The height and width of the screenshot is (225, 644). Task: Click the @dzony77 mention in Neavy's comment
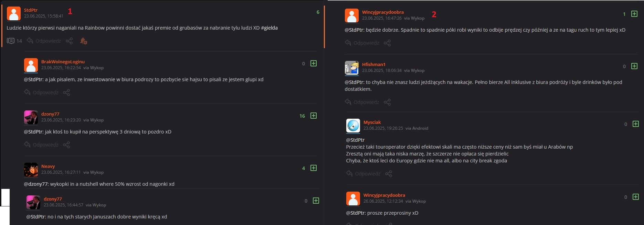36,184
